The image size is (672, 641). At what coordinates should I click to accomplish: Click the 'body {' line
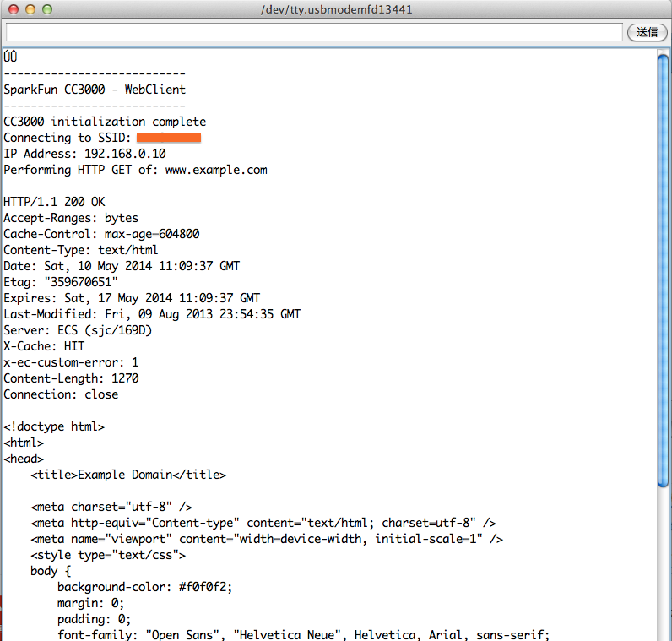pyautogui.click(x=51, y=571)
